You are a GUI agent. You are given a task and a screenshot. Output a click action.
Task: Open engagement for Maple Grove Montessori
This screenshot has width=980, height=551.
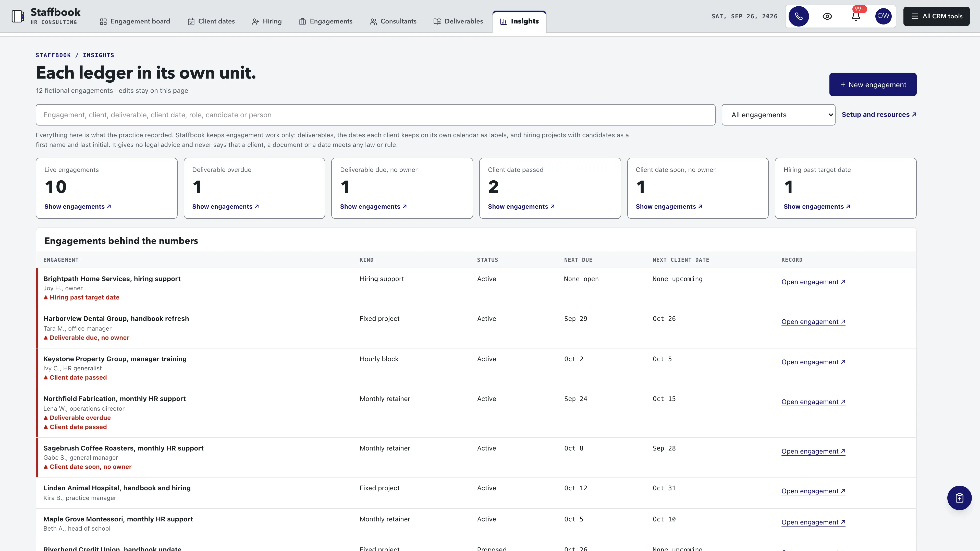pyautogui.click(x=813, y=522)
